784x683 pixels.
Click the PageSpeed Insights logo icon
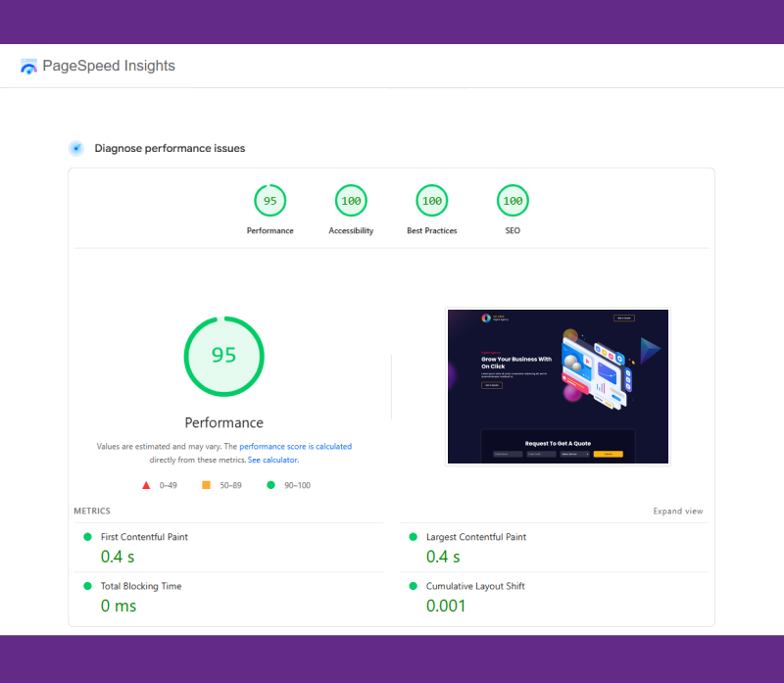click(29, 67)
